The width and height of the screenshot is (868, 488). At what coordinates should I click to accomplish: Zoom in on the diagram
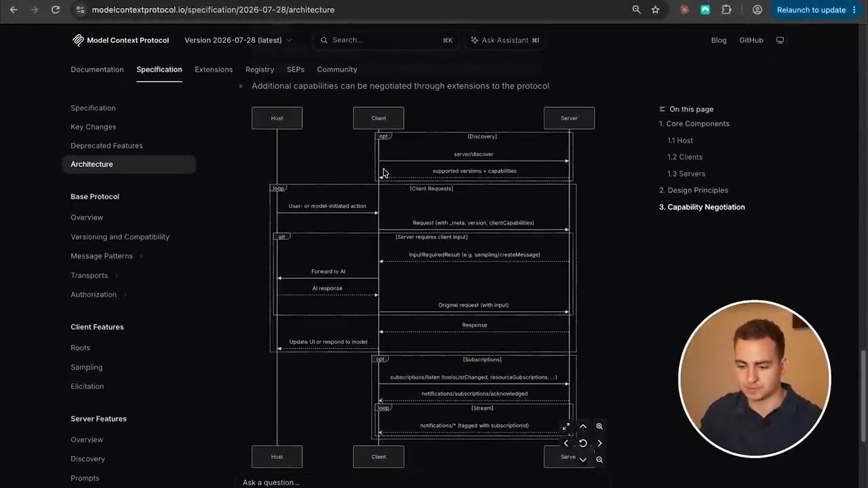[x=599, y=426]
